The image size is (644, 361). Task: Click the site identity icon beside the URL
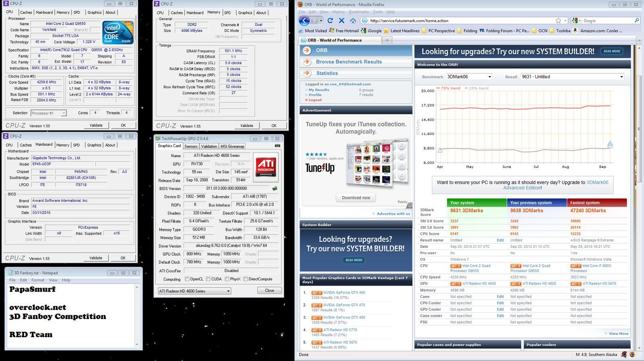364,21
